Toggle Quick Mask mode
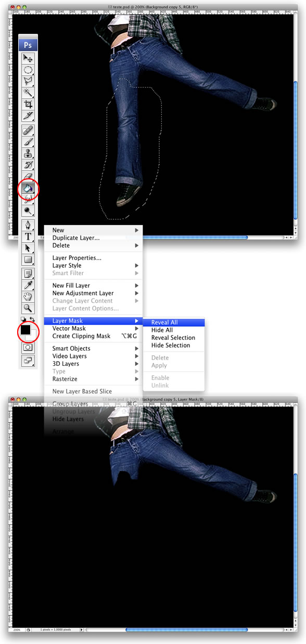 [x=28, y=347]
